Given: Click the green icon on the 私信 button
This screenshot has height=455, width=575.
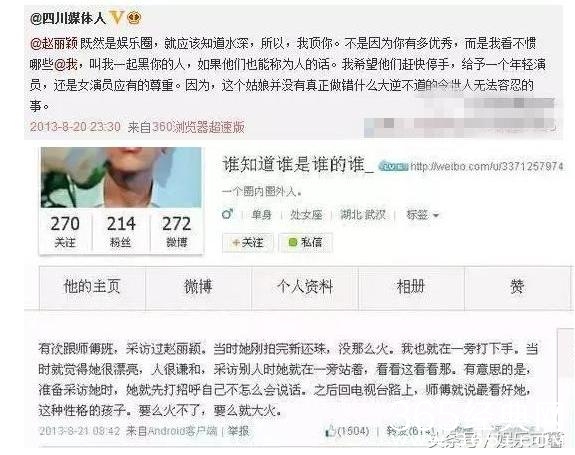Looking at the screenshot, I should 293,242.
